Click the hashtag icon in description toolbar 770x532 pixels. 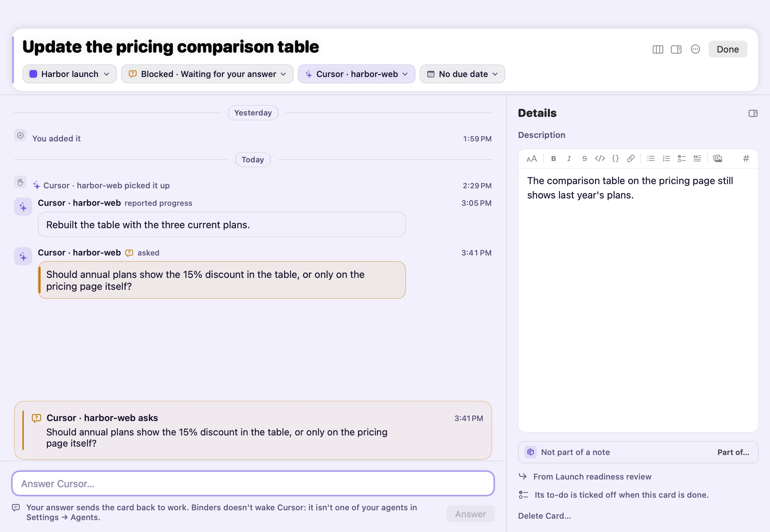click(746, 159)
